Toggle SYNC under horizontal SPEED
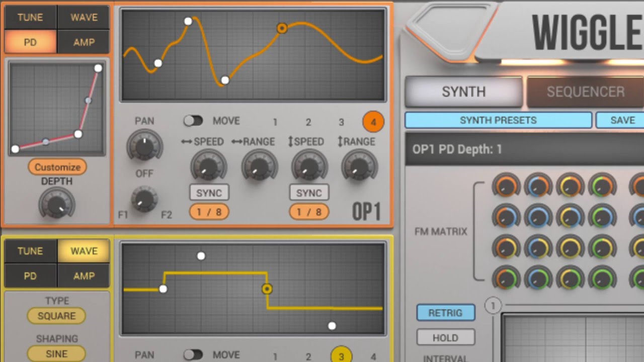The image size is (644, 362). coord(209,193)
